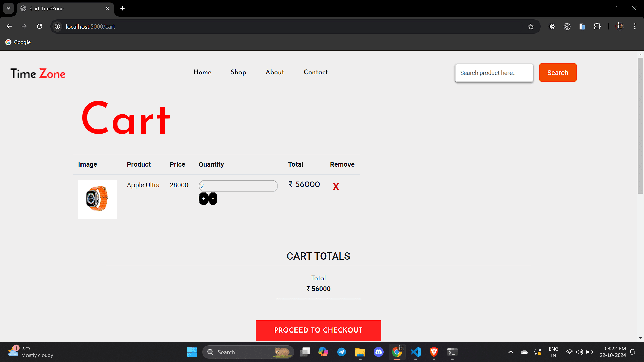Select the Cart-TimeZone tab

[x=65, y=9]
